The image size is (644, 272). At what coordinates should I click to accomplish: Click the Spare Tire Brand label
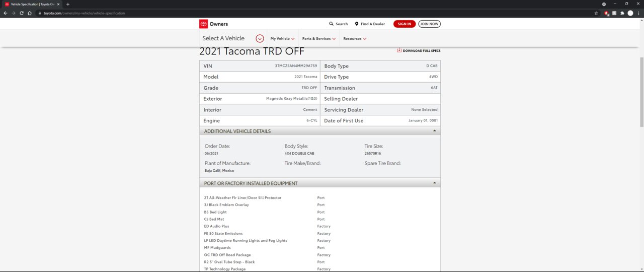[x=383, y=163]
